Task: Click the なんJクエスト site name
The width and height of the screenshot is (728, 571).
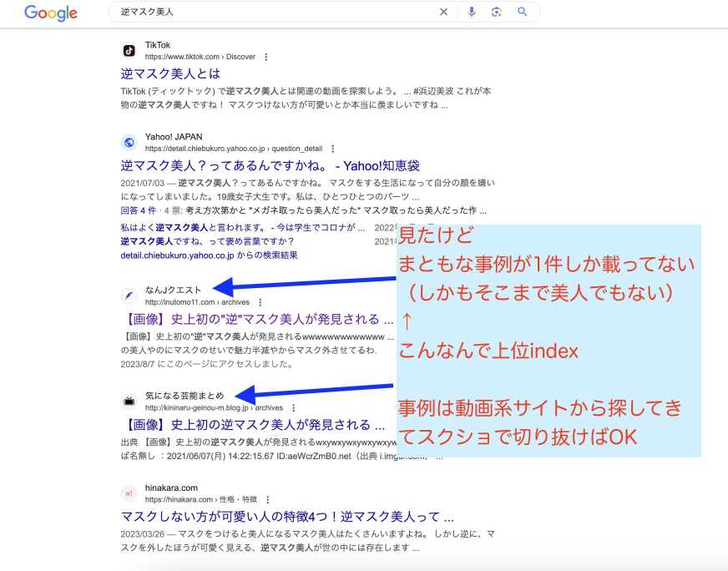Action: 173,291
